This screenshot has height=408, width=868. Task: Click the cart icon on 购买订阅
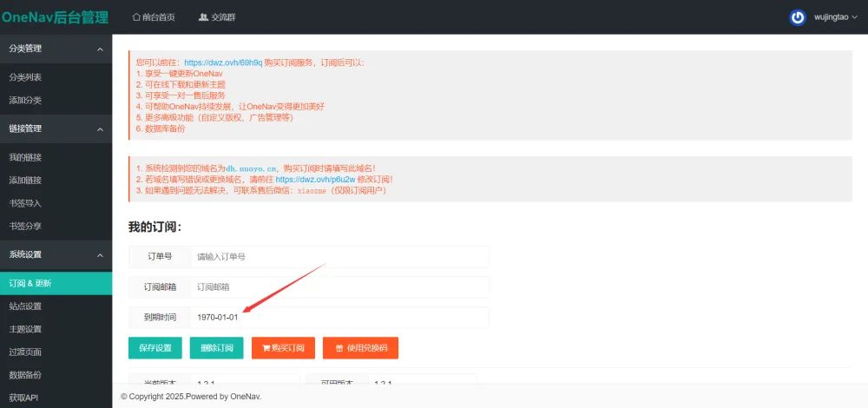pos(266,349)
